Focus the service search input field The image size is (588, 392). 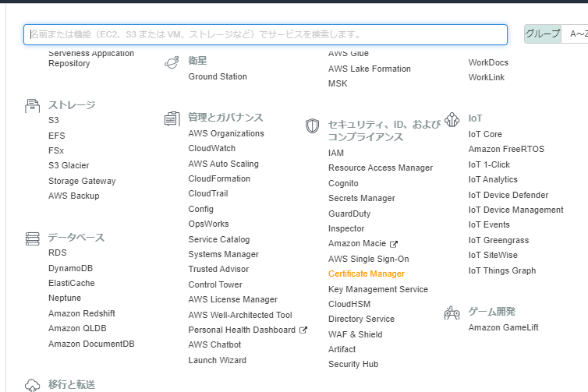pos(265,35)
